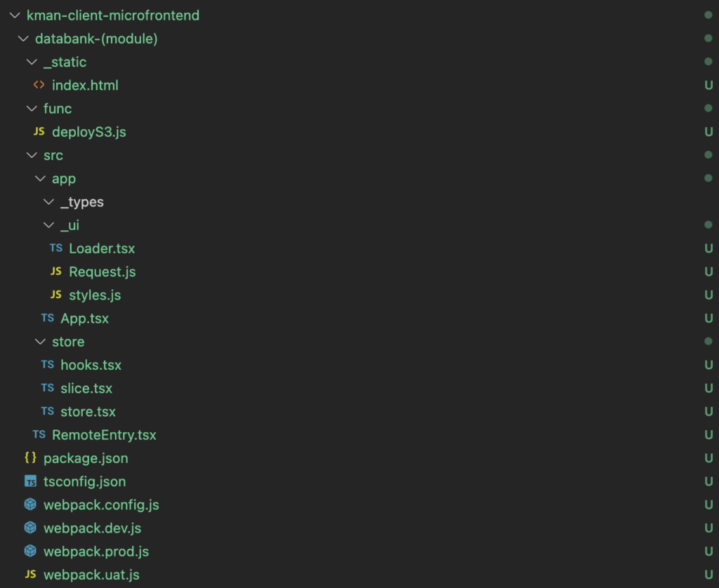Click the JS icon next to webpack.uat.js

coord(30,575)
